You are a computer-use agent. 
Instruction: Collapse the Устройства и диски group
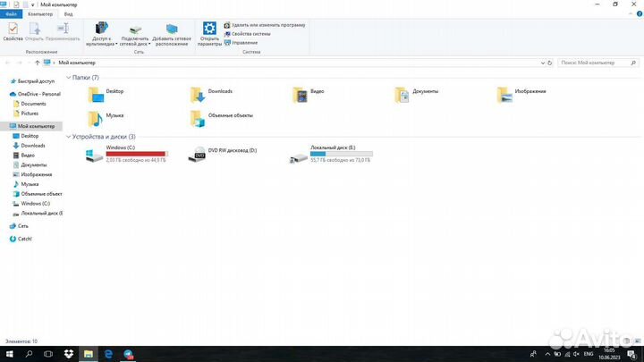(69, 137)
